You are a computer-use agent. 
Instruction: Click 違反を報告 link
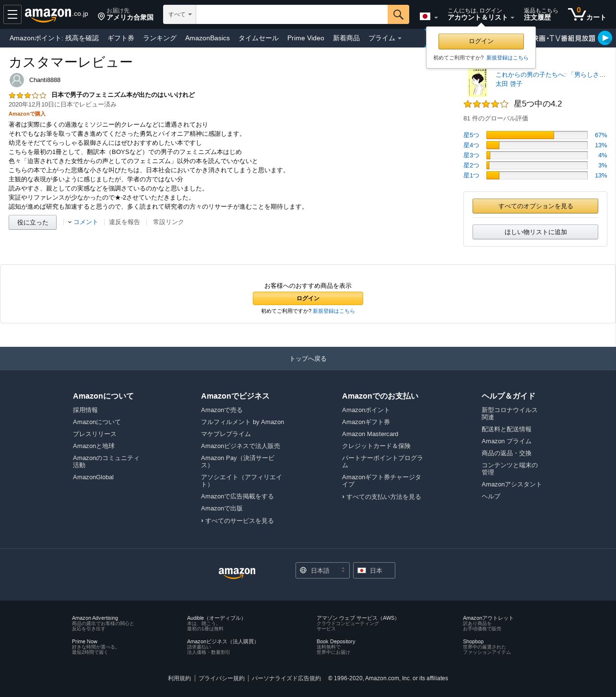coord(124,222)
